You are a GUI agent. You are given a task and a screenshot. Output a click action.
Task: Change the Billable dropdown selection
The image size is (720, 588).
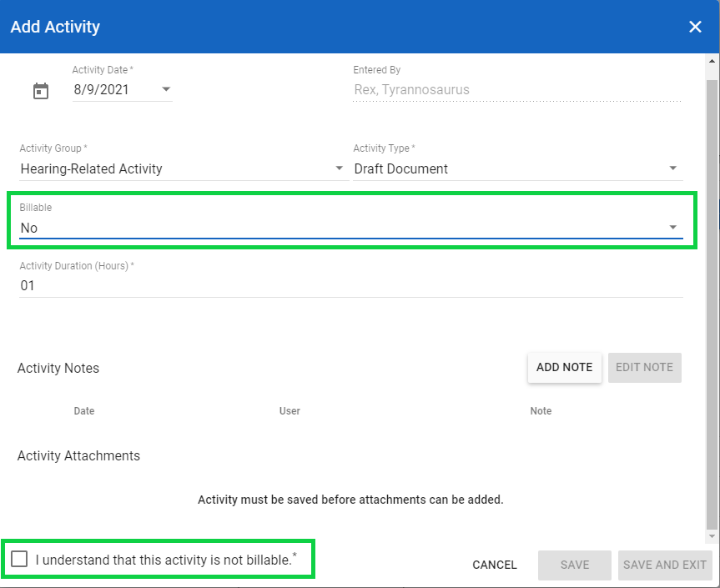click(x=673, y=226)
